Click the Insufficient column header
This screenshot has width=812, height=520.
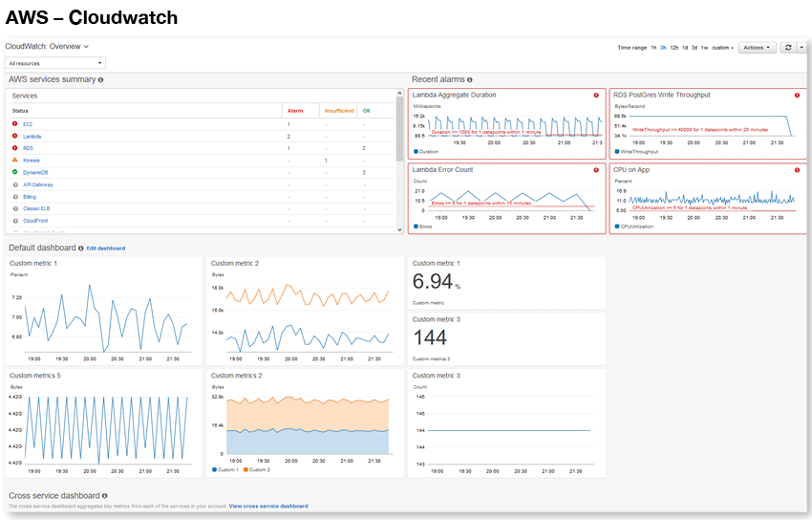(339, 111)
